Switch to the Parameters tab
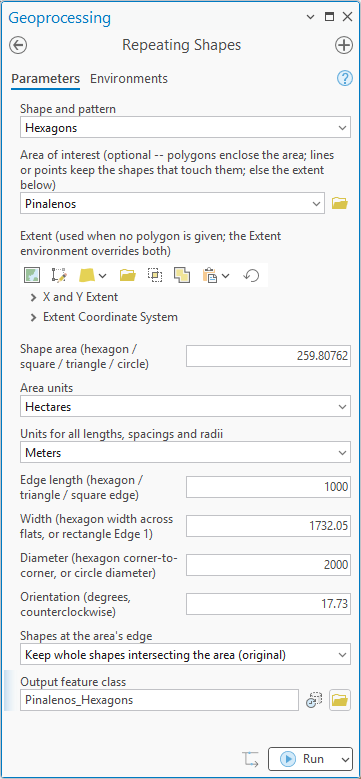The width and height of the screenshot is (361, 779). (46, 78)
